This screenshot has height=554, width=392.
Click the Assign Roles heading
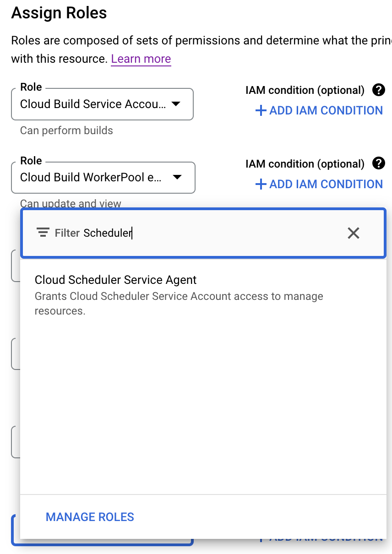coord(59,13)
